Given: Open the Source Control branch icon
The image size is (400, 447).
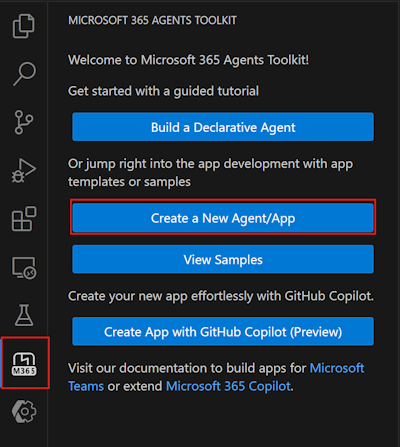Looking at the screenshot, I should tap(24, 122).
